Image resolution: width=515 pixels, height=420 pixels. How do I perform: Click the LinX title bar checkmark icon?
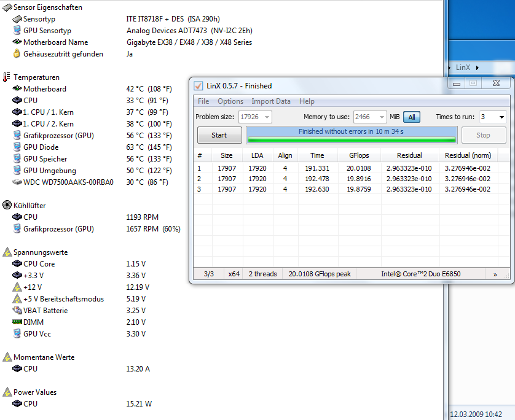(199, 85)
